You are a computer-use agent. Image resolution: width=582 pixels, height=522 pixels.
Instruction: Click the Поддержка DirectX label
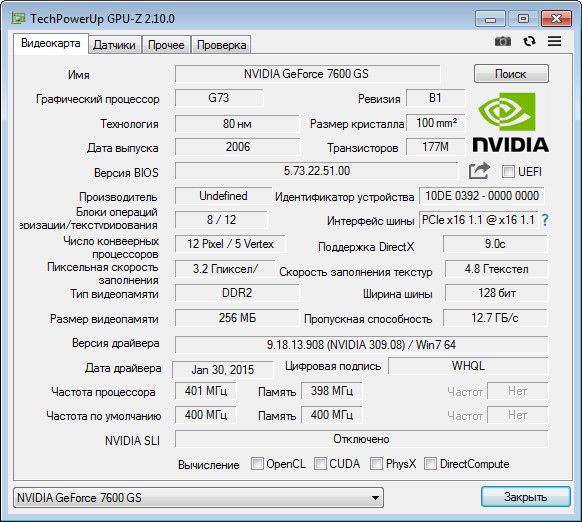pos(366,247)
